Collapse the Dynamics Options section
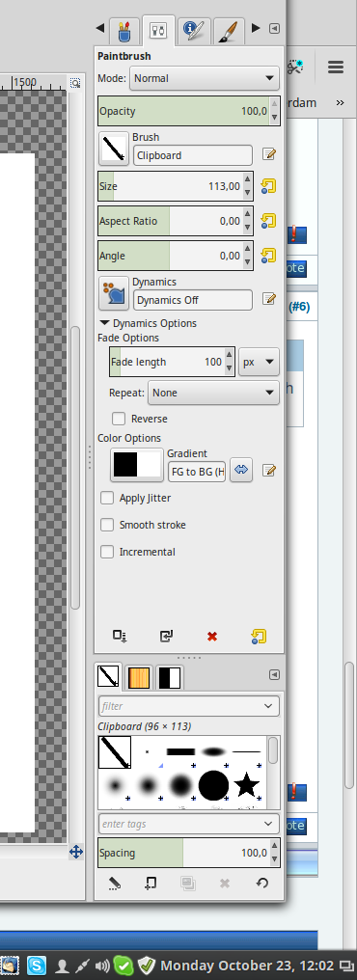357x980 pixels. pos(149,323)
